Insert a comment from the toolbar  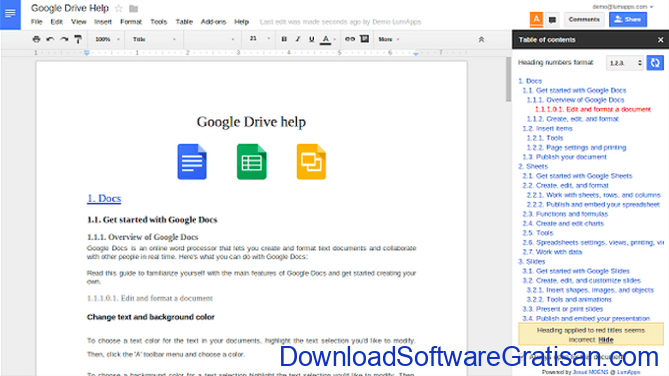pyautogui.click(x=364, y=39)
